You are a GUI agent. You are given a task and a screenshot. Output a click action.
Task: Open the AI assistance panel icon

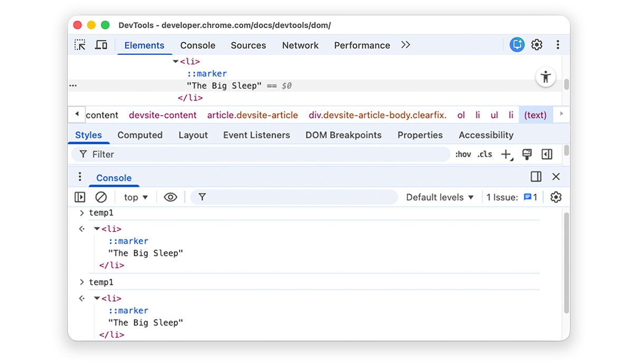(x=517, y=45)
